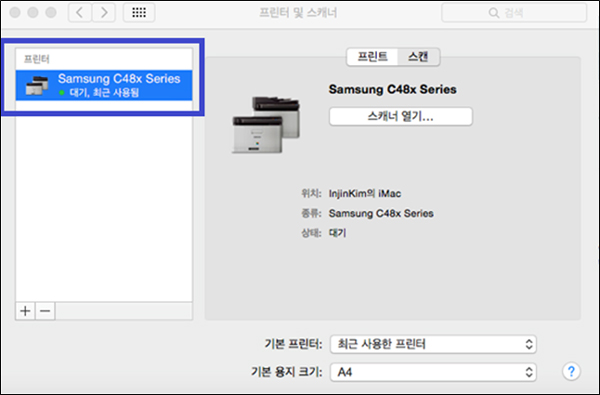Click the 종류 value Samsung C48x Series
Viewport: 600px width, 395px height.
point(381,213)
